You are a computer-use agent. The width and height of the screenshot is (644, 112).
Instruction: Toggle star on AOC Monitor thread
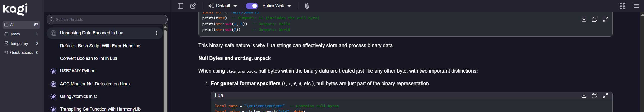tap(53, 84)
